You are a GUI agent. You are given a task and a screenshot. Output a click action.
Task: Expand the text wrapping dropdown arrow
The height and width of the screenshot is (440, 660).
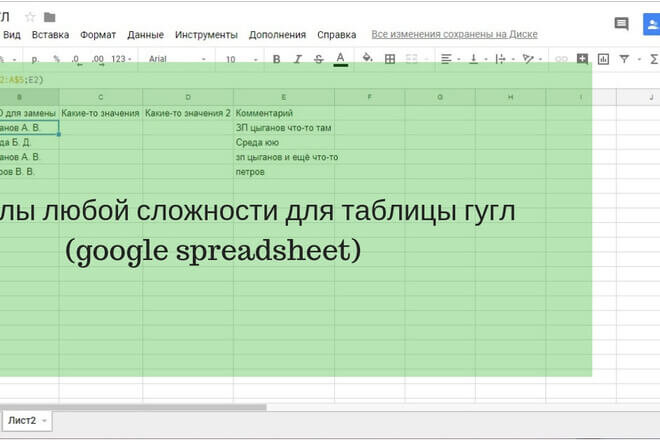click(x=513, y=59)
